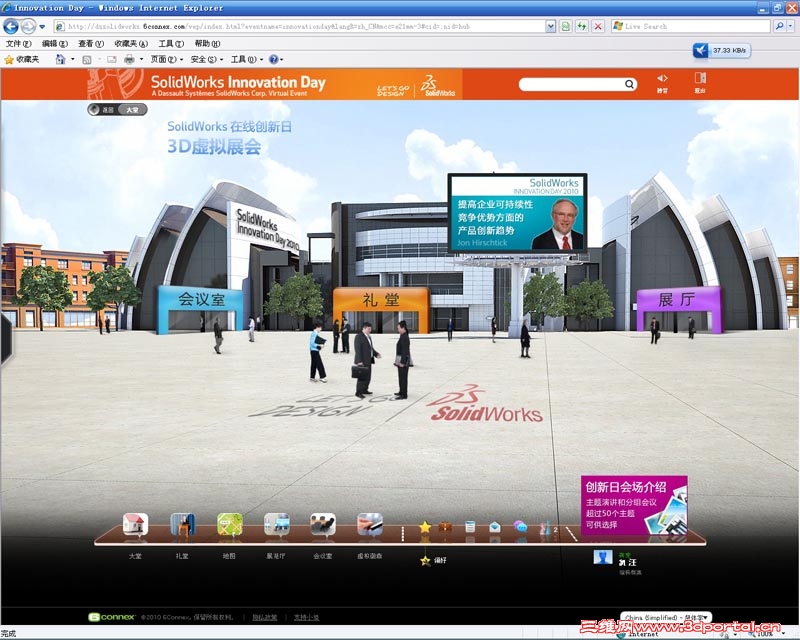Open the China (Simplified) language dropdown
800x640 pixels.
point(666,618)
